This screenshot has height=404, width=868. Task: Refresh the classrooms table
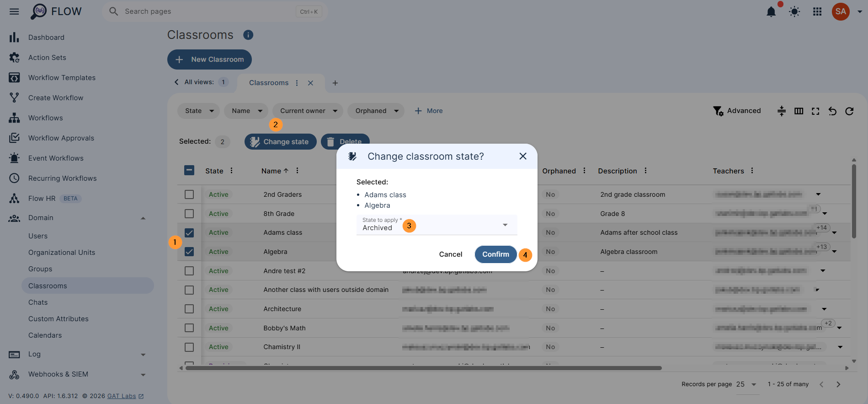(849, 111)
